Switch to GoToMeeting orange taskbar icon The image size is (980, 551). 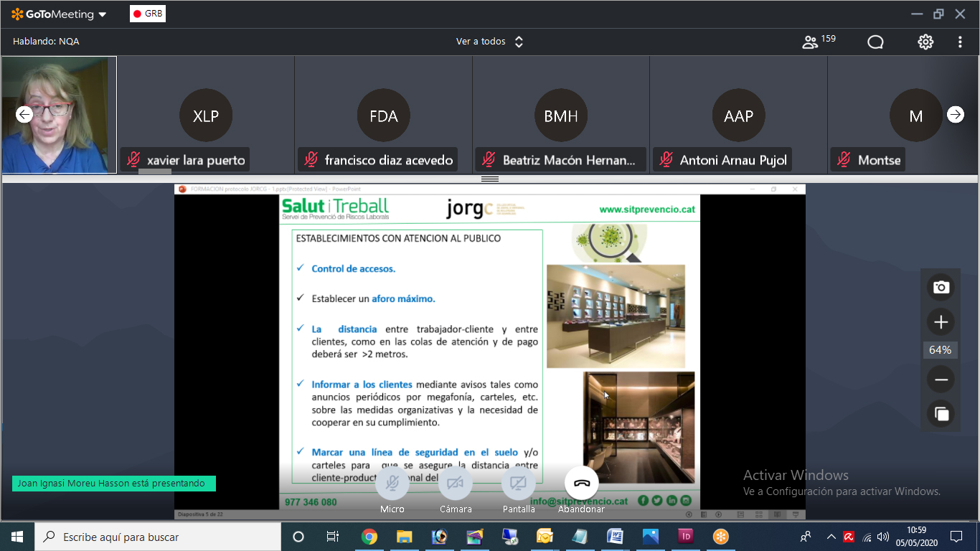[720, 537]
